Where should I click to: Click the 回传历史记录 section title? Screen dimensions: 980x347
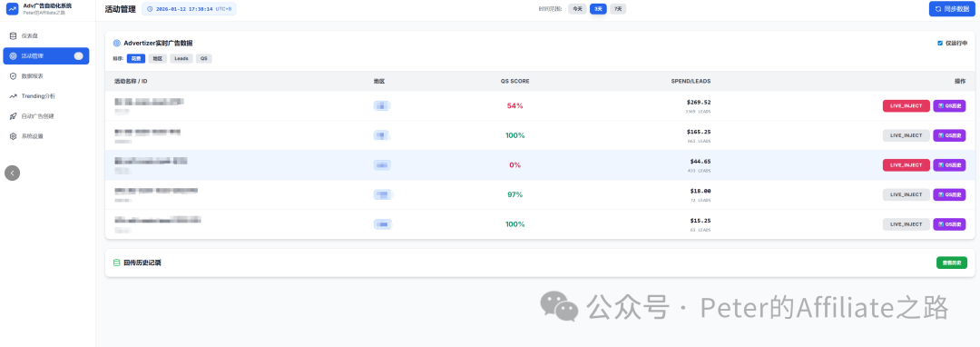point(142,263)
